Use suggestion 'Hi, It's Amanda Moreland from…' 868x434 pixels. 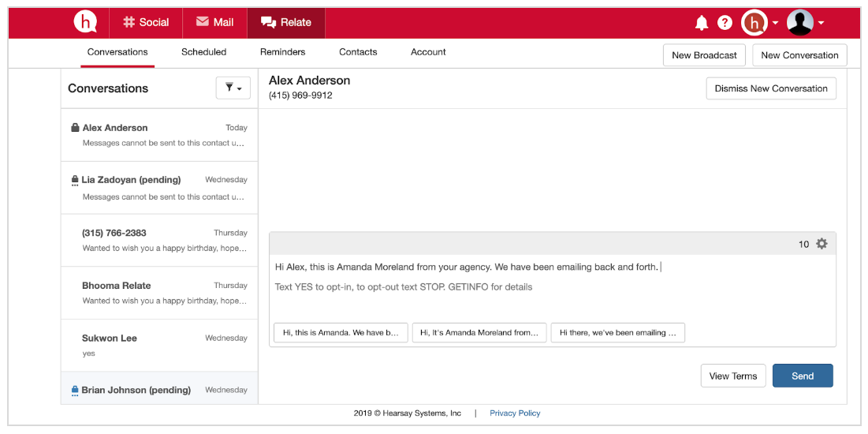pyautogui.click(x=479, y=333)
